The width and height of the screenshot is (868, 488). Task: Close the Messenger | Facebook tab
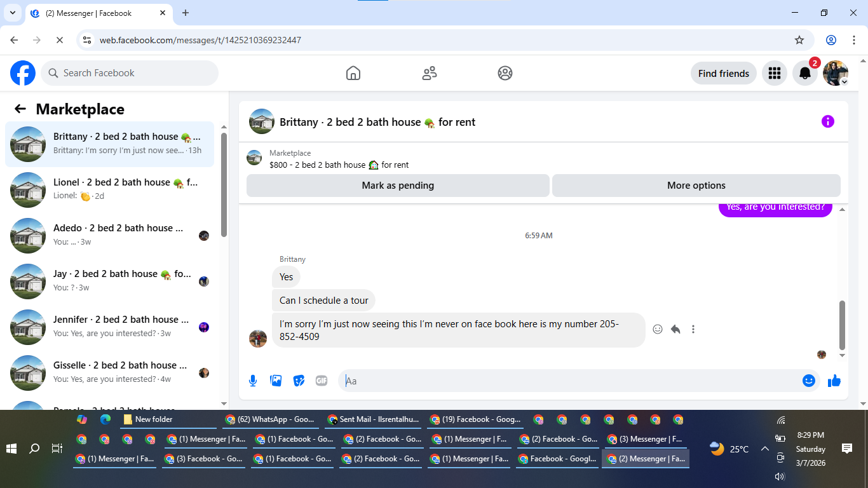pyautogui.click(x=163, y=13)
